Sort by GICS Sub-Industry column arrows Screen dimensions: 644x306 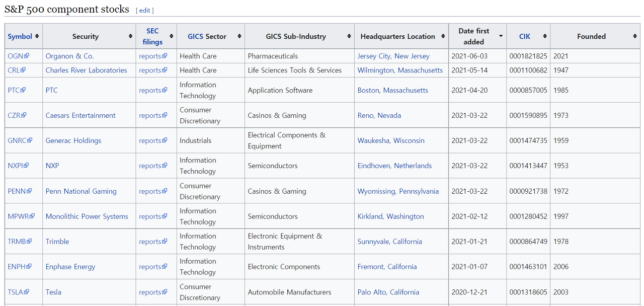(349, 36)
